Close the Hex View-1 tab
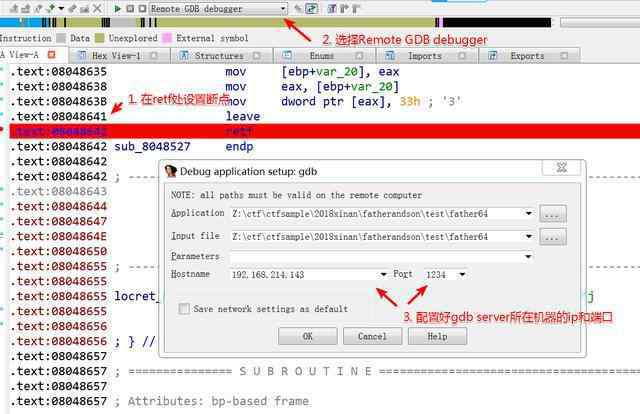640x414 pixels. pos(154,56)
